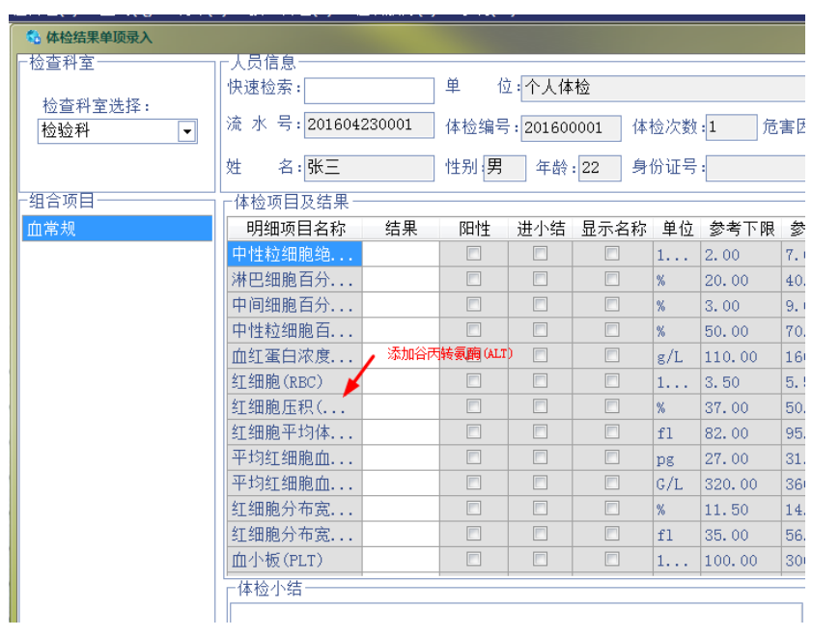
Task: Click the 性别 field showing 男
Action: (504, 168)
